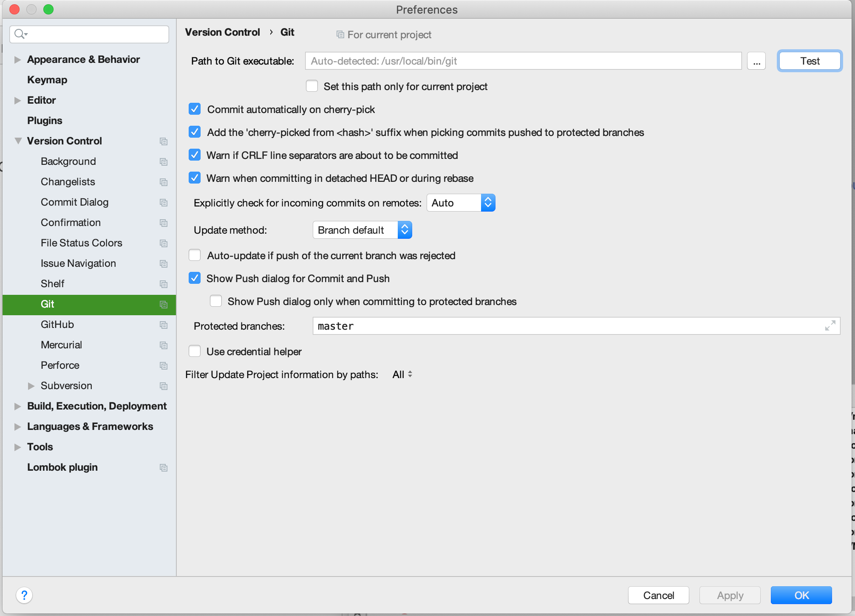This screenshot has height=616, width=855.
Task: Select the Background settings page
Action: tap(68, 161)
